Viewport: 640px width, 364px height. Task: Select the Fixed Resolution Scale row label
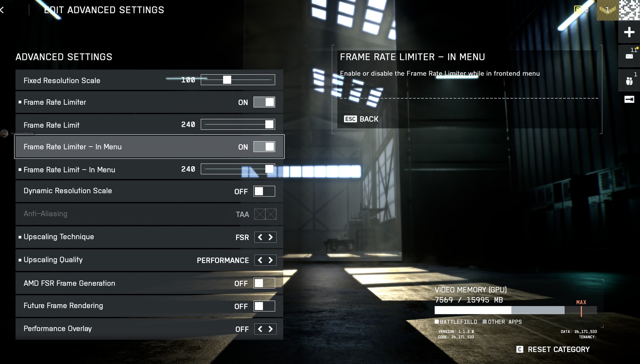62,81
